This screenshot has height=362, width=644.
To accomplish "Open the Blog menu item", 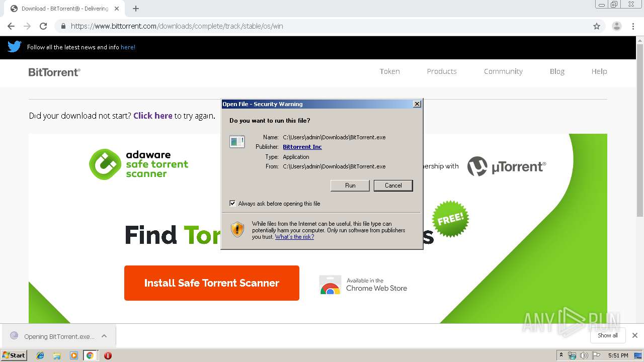I will (x=557, y=71).
